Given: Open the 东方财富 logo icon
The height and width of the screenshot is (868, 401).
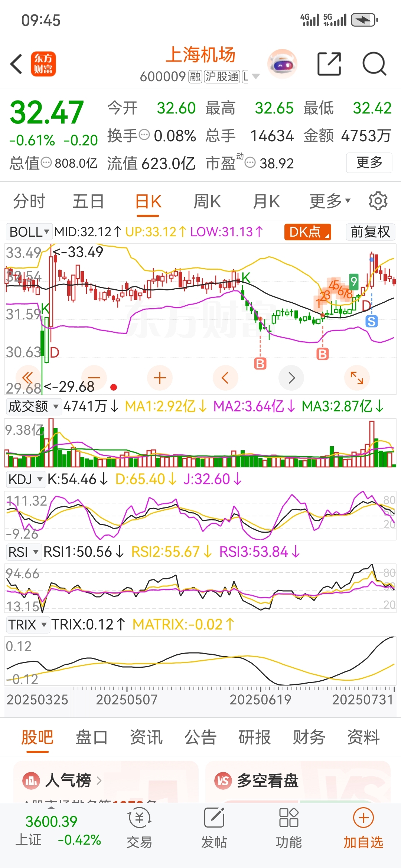Looking at the screenshot, I should pos(43,64).
